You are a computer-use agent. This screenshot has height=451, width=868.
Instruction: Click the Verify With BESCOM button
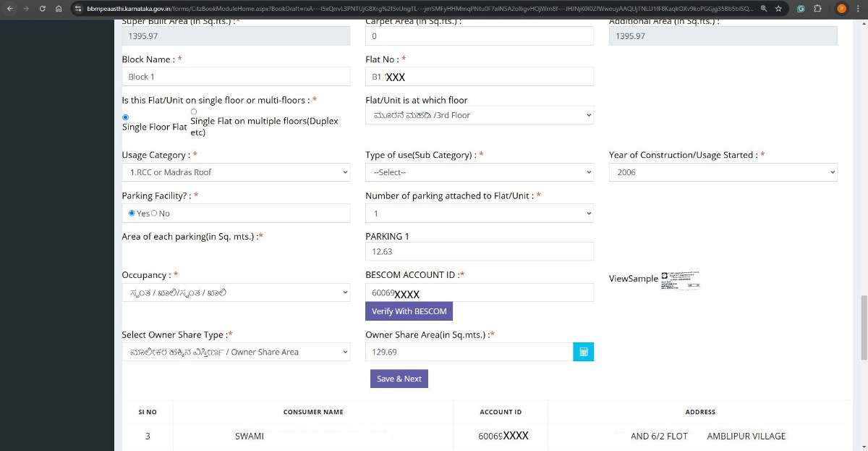pyautogui.click(x=409, y=311)
